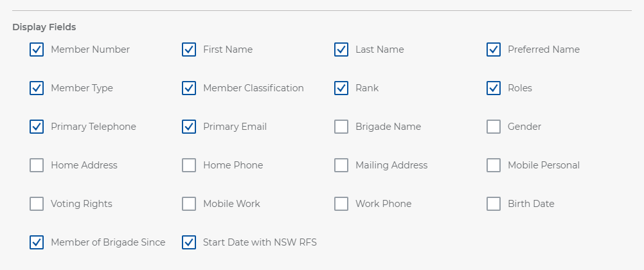Check the Gender display field
The height and width of the screenshot is (270, 644).
tap(494, 127)
